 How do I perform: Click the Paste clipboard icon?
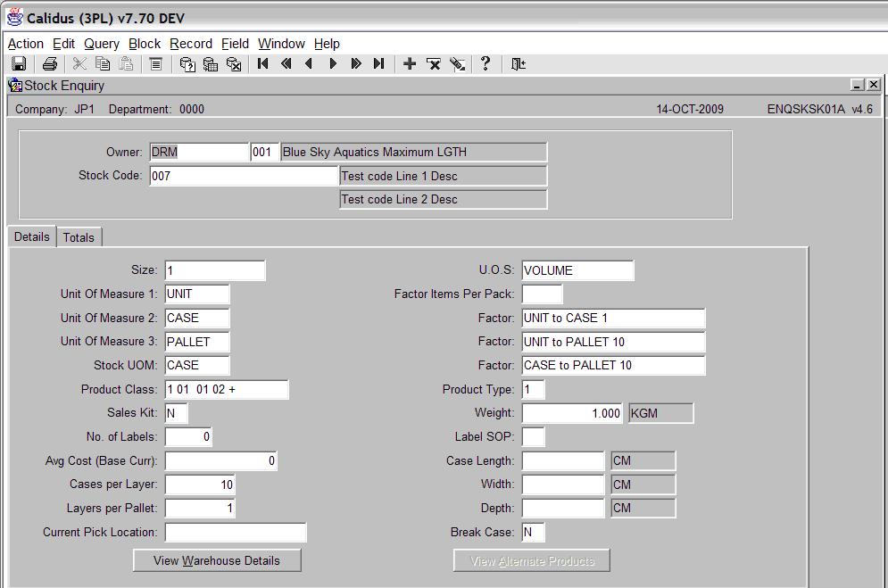click(126, 64)
